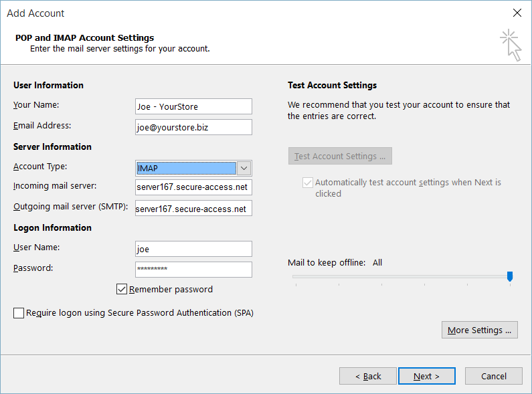Click the Incoming mail server field

193,187
